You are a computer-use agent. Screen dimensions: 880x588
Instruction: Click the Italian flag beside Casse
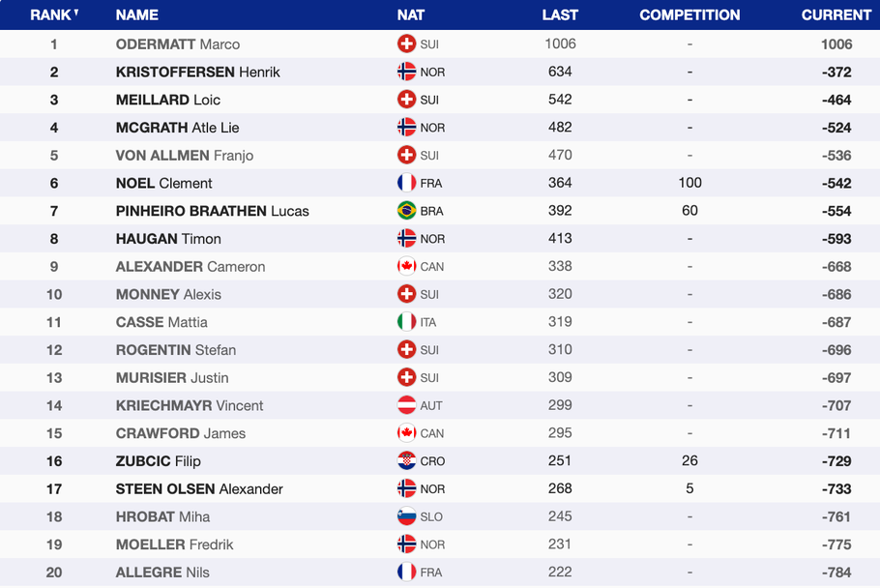(x=406, y=322)
